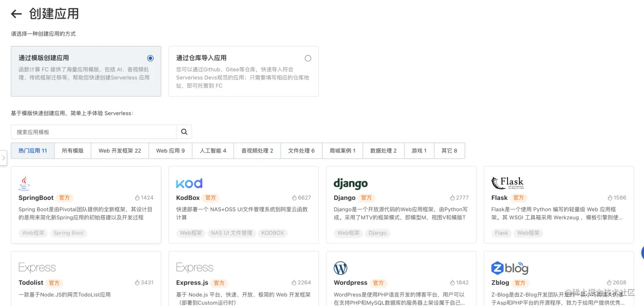The width and height of the screenshot is (644, 306).
Task: Open the SpringBoot template title
Action: pyautogui.click(x=36, y=198)
